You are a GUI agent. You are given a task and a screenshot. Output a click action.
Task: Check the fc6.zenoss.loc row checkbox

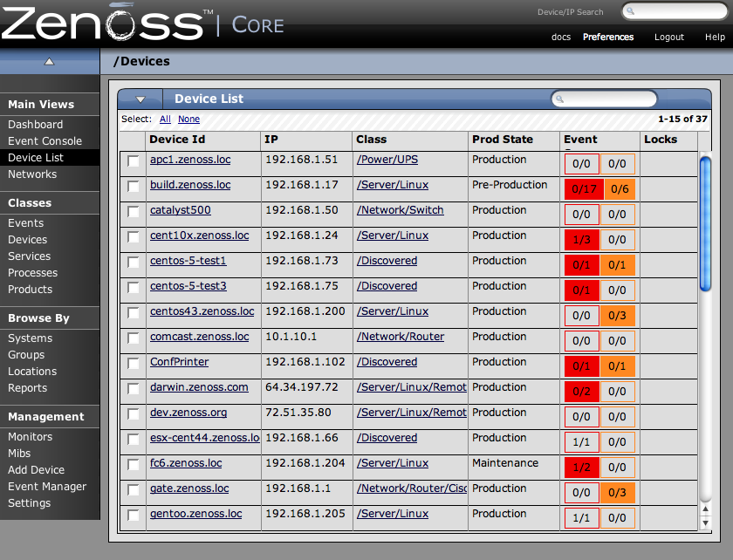coord(134,465)
